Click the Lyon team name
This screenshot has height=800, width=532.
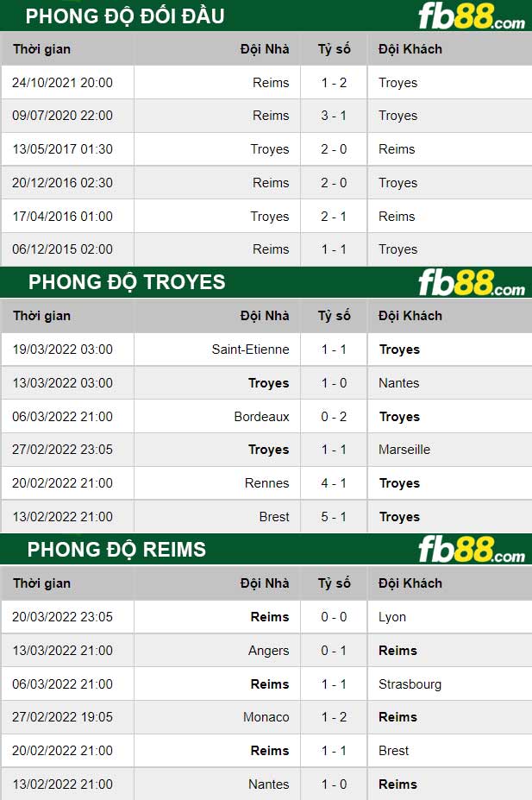(392, 617)
